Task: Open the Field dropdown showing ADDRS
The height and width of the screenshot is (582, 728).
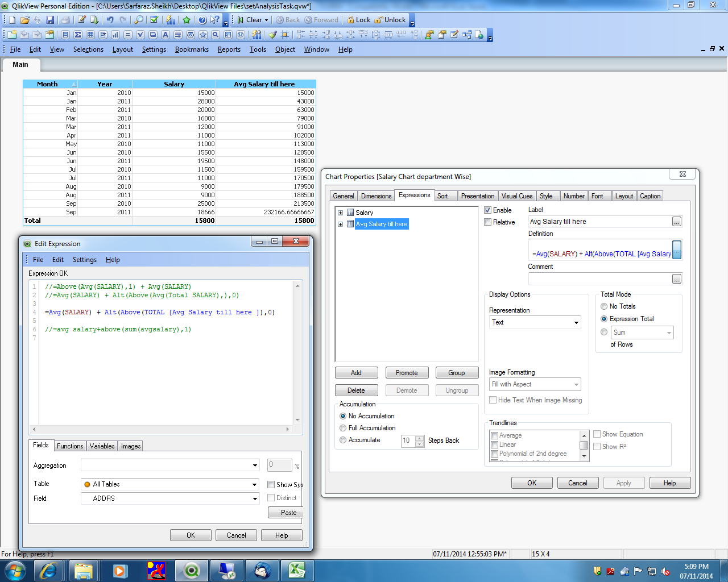Action: click(x=254, y=498)
